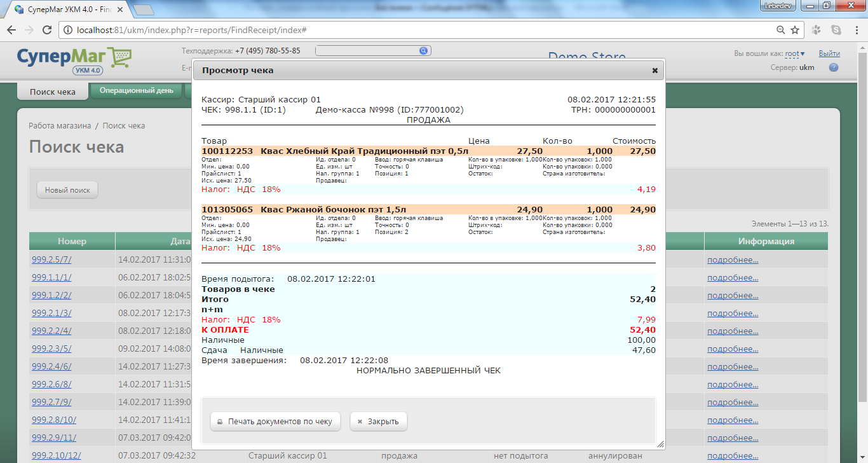The image size is (868, 463).
Task: Open receipt link 999.2.2/4/
Action: [51, 331]
